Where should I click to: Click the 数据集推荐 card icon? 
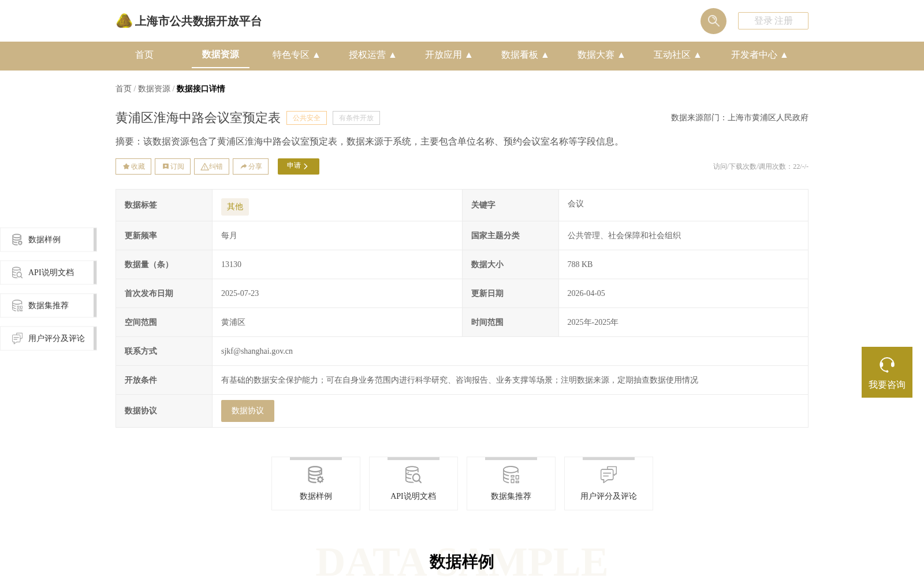point(511,475)
